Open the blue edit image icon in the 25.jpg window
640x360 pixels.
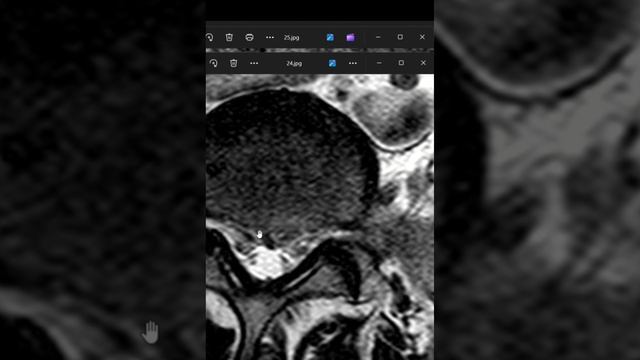[x=330, y=38]
